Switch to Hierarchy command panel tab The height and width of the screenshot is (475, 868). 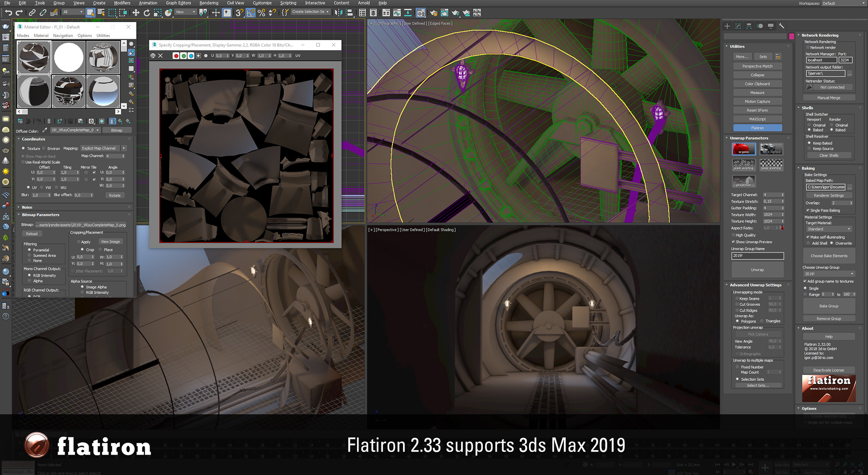pos(749,26)
